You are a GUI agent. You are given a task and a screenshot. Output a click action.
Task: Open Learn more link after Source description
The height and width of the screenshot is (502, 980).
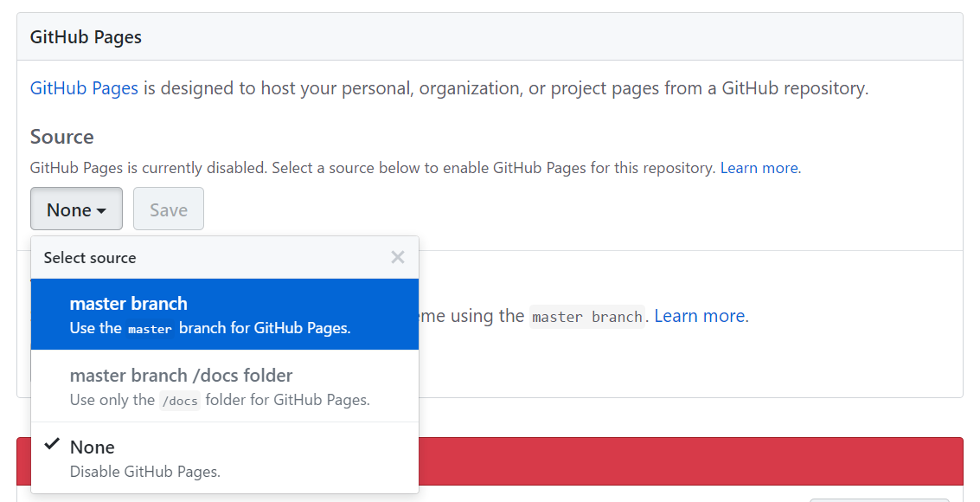click(x=759, y=168)
